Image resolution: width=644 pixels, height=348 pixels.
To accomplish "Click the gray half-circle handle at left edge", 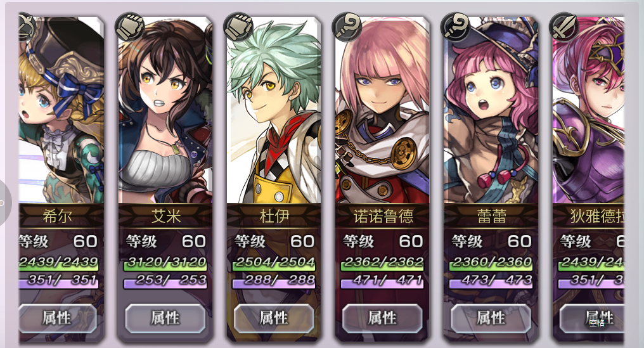I will 5,203.
